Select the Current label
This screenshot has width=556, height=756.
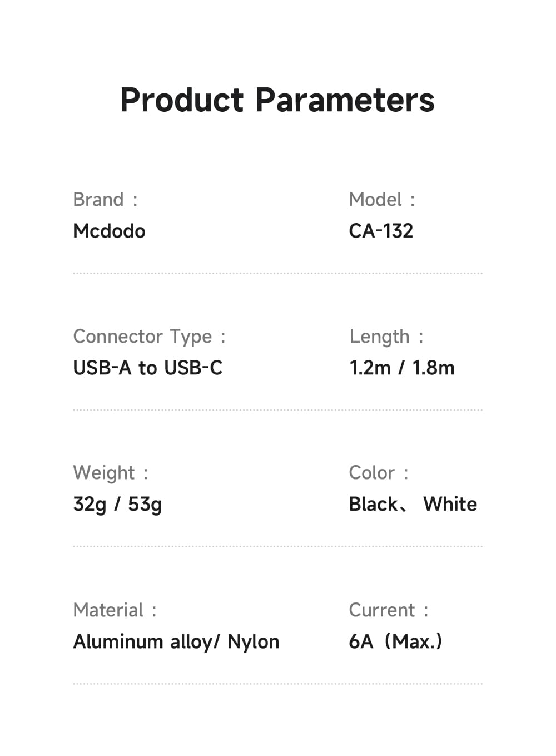coord(382,610)
